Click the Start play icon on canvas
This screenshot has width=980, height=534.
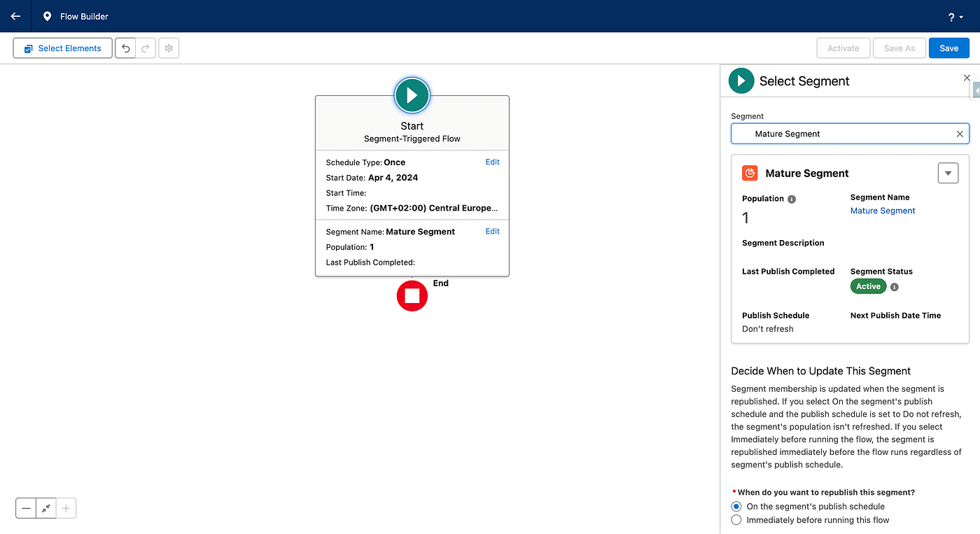(412, 95)
